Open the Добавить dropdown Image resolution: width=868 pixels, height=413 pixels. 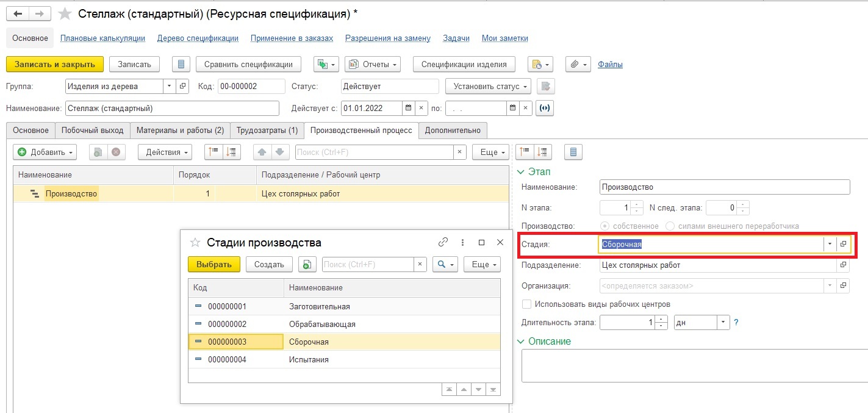click(x=45, y=152)
